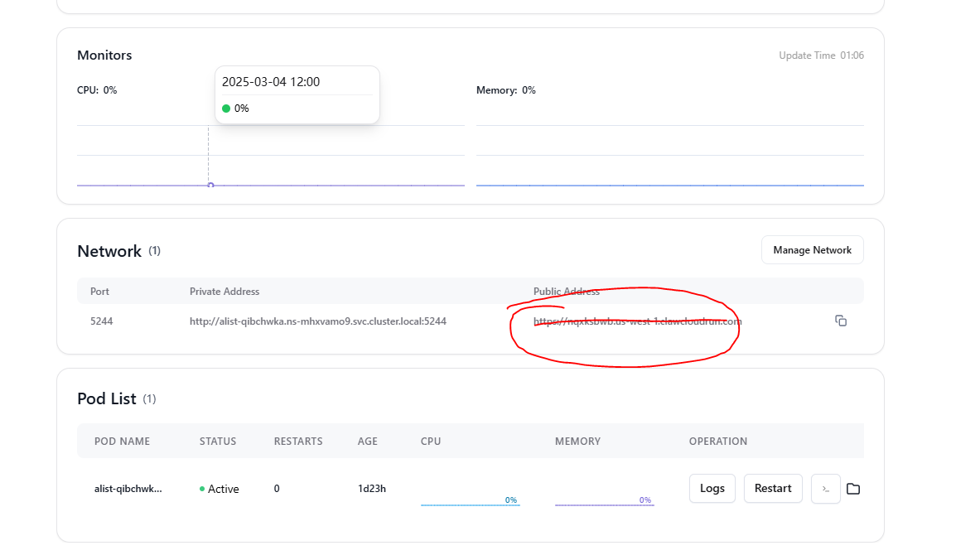Click port number 5244
This screenshot has height=560, width=956.
pyautogui.click(x=101, y=321)
